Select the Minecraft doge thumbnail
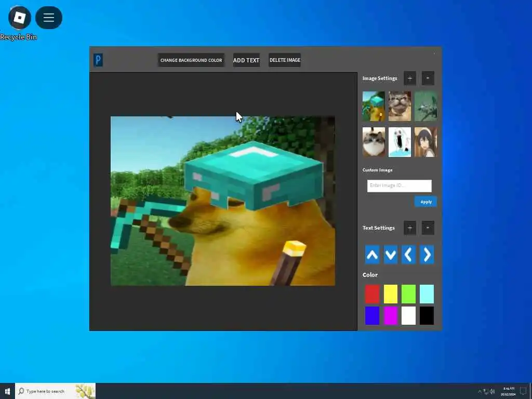532x399 pixels. pyautogui.click(x=374, y=106)
